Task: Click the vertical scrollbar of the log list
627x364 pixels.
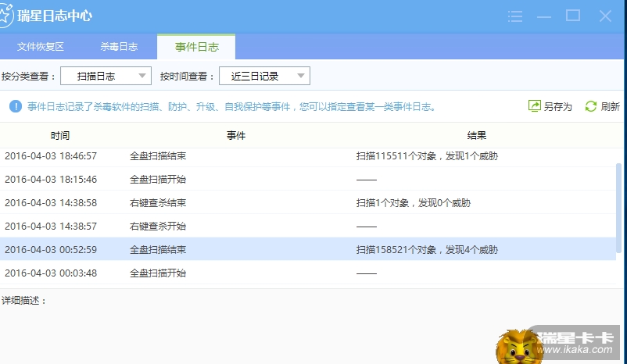Action: [618, 208]
